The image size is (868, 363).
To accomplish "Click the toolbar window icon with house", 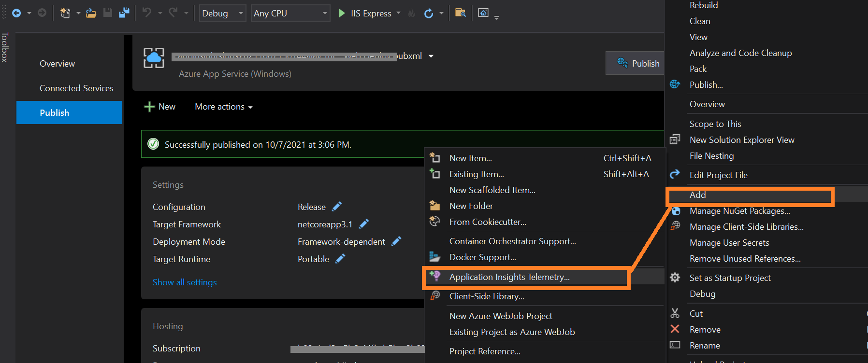I will [x=483, y=13].
